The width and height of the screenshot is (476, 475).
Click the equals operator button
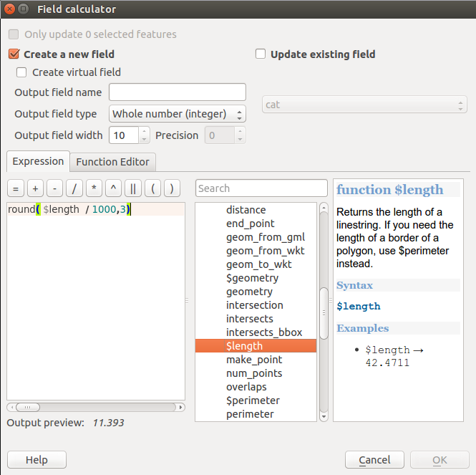click(16, 188)
